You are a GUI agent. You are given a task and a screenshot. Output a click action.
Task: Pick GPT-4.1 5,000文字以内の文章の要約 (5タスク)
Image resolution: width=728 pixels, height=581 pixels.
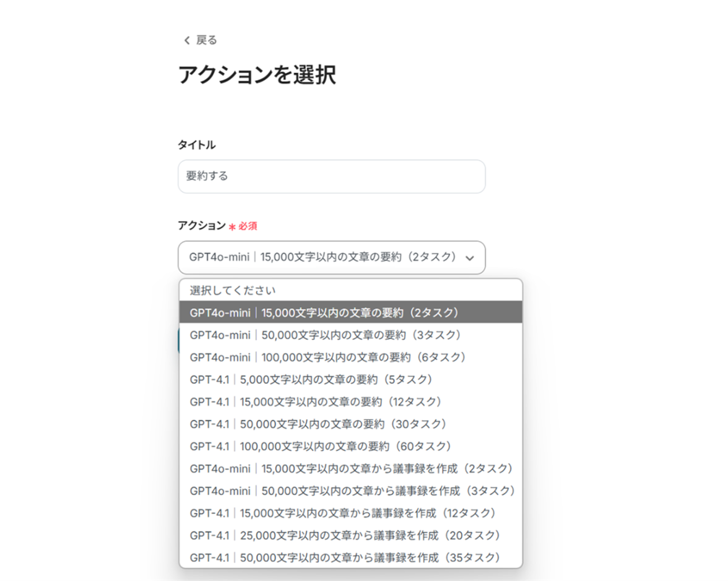tap(351, 379)
